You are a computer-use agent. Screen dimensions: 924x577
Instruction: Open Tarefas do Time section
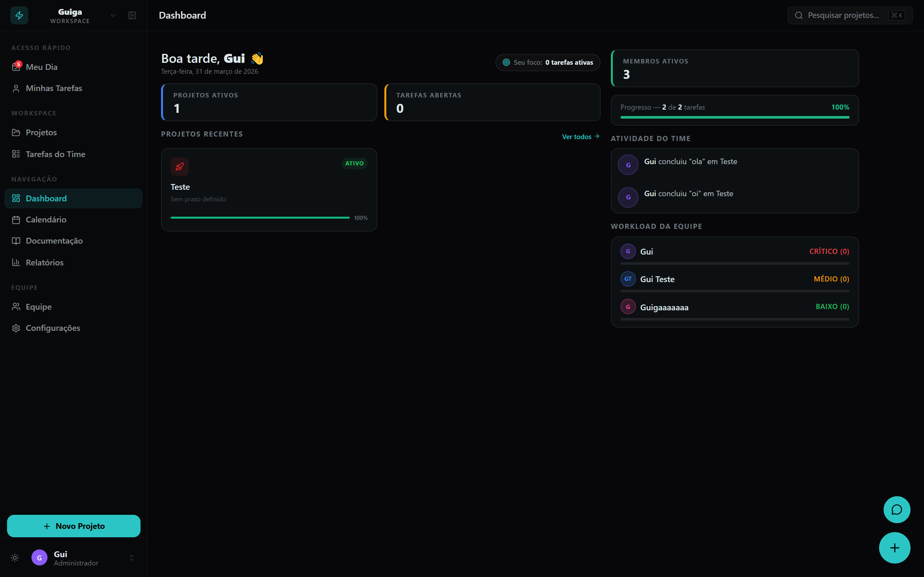(x=56, y=154)
